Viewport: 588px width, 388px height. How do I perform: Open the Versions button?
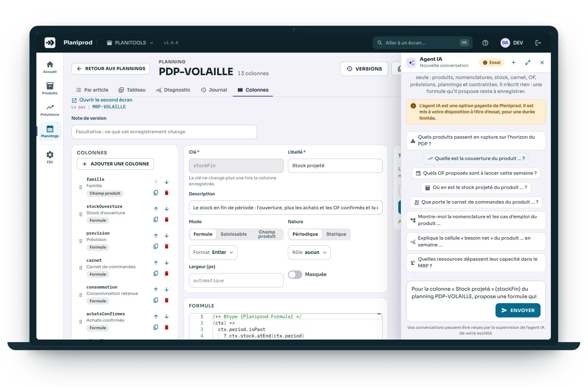[364, 69]
